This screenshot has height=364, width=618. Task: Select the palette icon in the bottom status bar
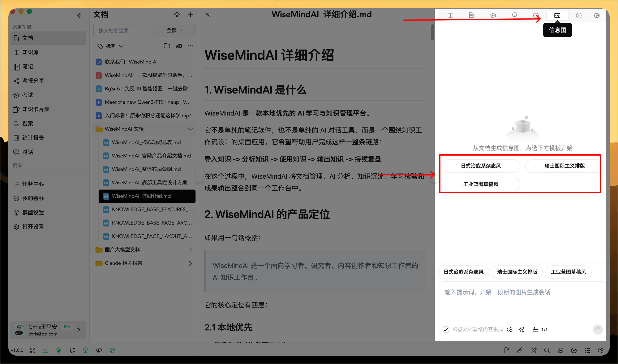click(x=112, y=350)
